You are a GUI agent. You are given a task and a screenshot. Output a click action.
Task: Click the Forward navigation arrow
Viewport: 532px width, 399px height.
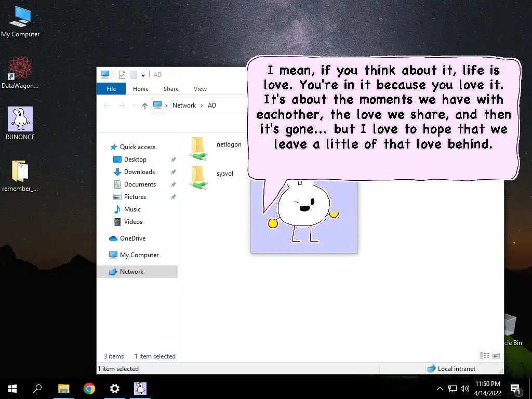pyautogui.click(x=122, y=105)
